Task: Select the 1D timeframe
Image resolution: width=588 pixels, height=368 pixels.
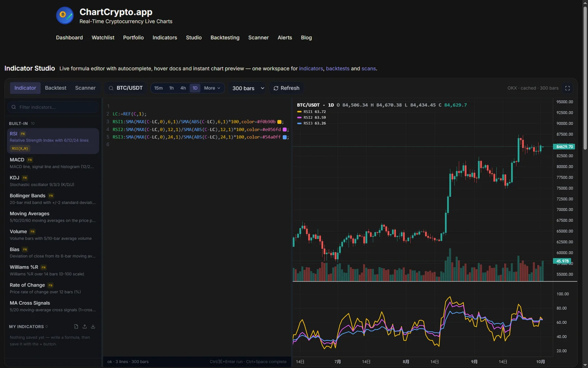Action: pos(195,88)
